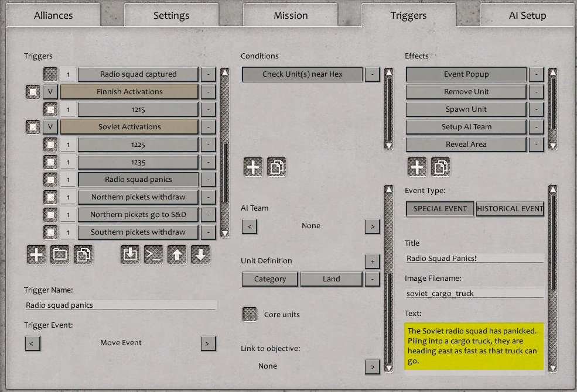This screenshot has width=577, height=392.
Task: Remove the Event Popup effect
Action: (x=537, y=74)
